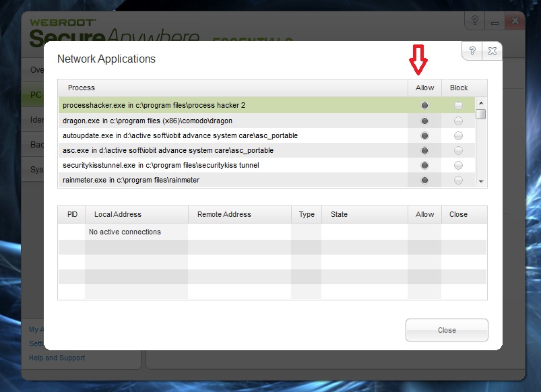Open dialog help question mark icon
Viewport: 541px width, 392px height.
(472, 51)
